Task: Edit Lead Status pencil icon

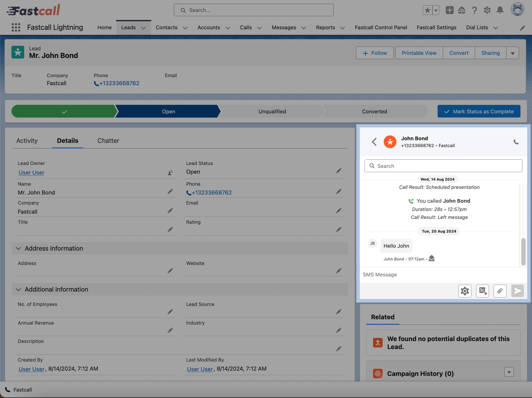Action: [x=338, y=171]
